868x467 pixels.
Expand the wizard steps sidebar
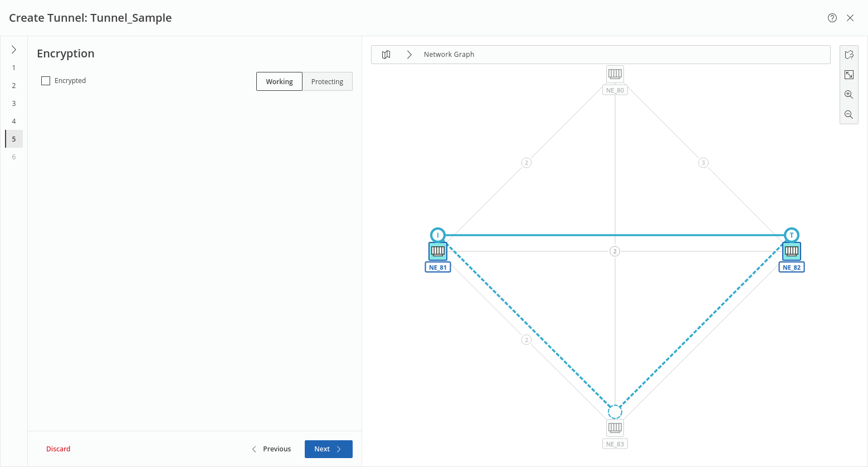pyautogui.click(x=14, y=50)
